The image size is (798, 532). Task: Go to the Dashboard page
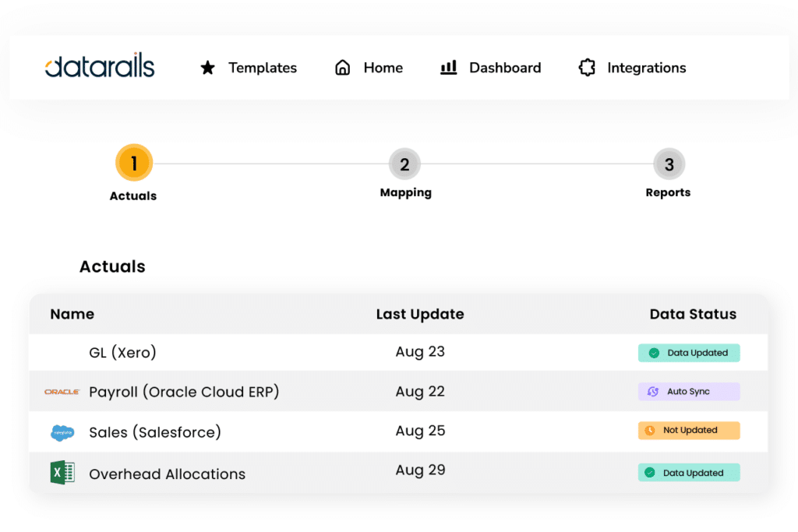tap(504, 68)
